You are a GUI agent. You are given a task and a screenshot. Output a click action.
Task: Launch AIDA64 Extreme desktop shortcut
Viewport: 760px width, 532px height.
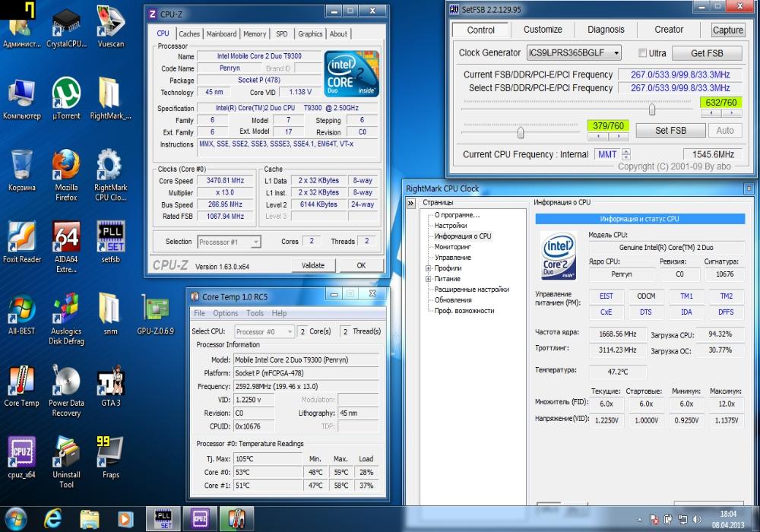66,246
